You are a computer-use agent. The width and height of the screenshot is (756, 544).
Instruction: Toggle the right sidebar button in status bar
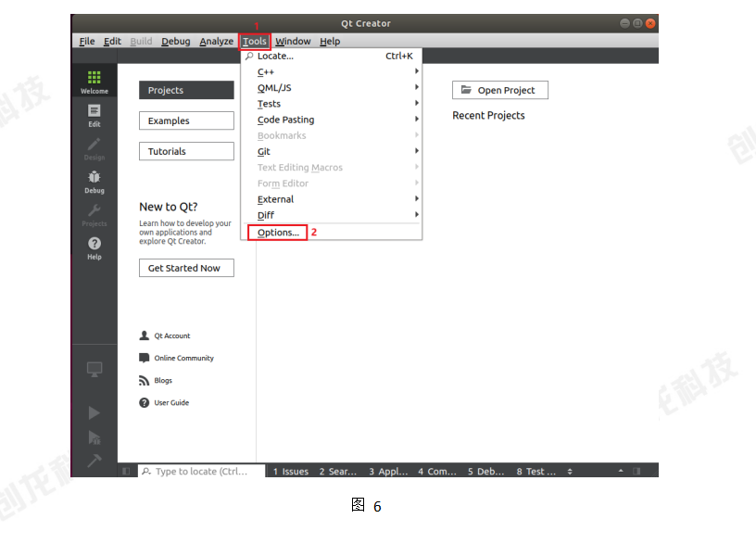(636, 471)
